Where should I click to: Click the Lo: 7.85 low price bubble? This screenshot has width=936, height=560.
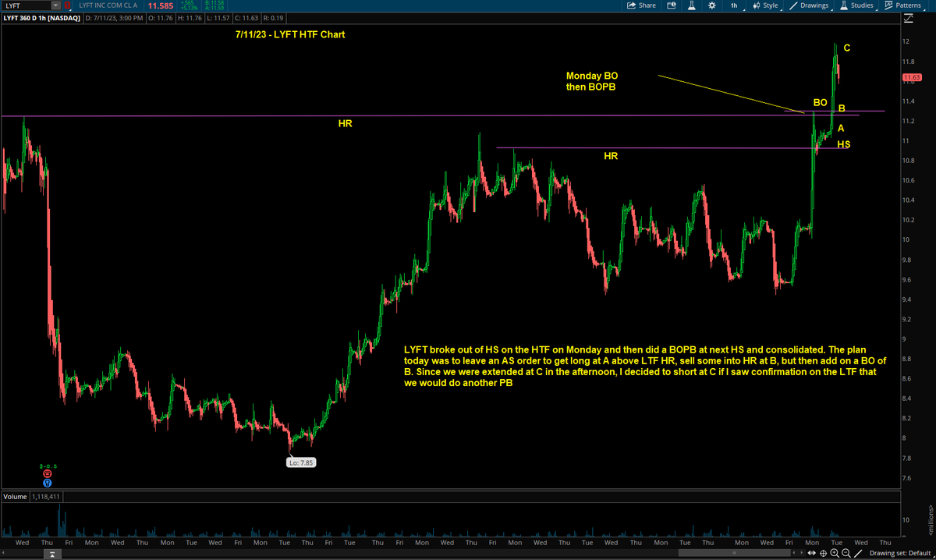coord(301,462)
